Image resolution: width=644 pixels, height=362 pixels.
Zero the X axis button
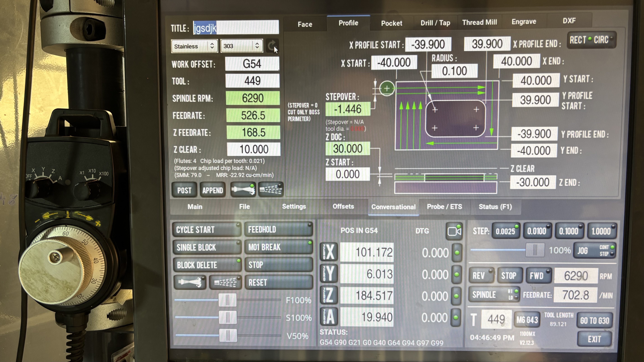pyautogui.click(x=329, y=252)
